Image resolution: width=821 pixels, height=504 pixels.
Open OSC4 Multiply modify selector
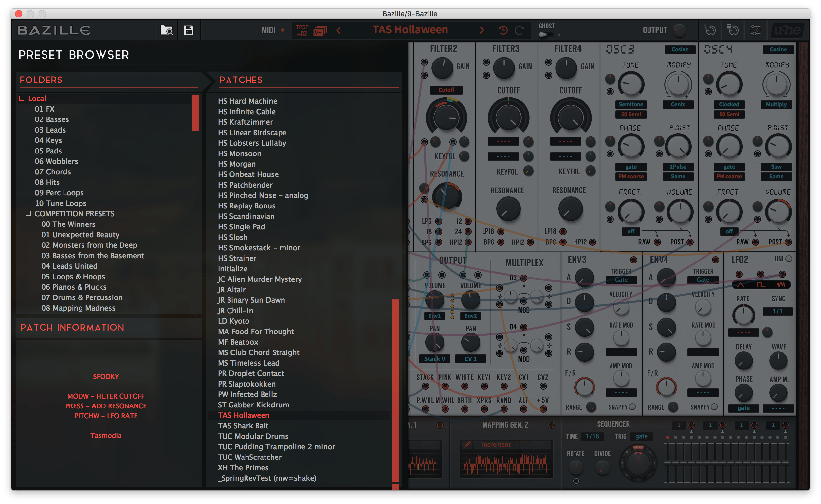pyautogui.click(x=776, y=104)
